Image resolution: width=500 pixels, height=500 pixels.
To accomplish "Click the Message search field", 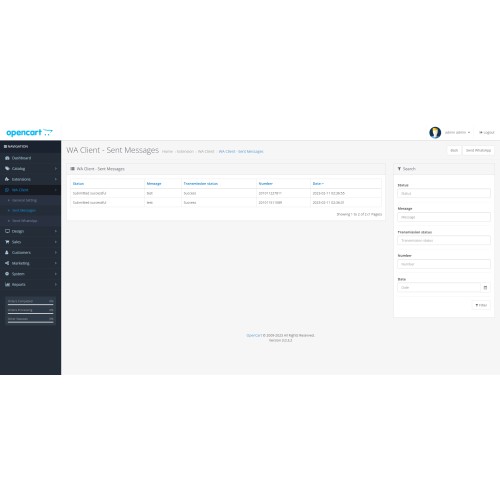I will coord(444,217).
